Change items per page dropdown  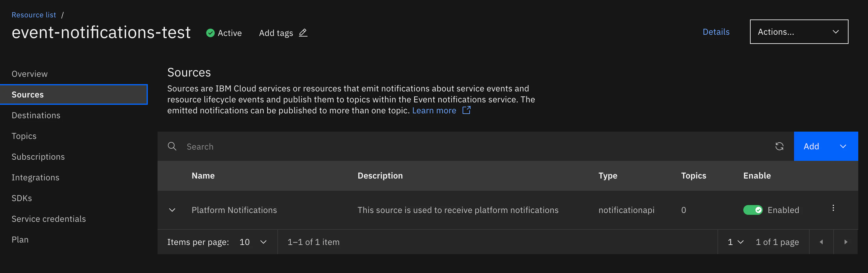(253, 242)
